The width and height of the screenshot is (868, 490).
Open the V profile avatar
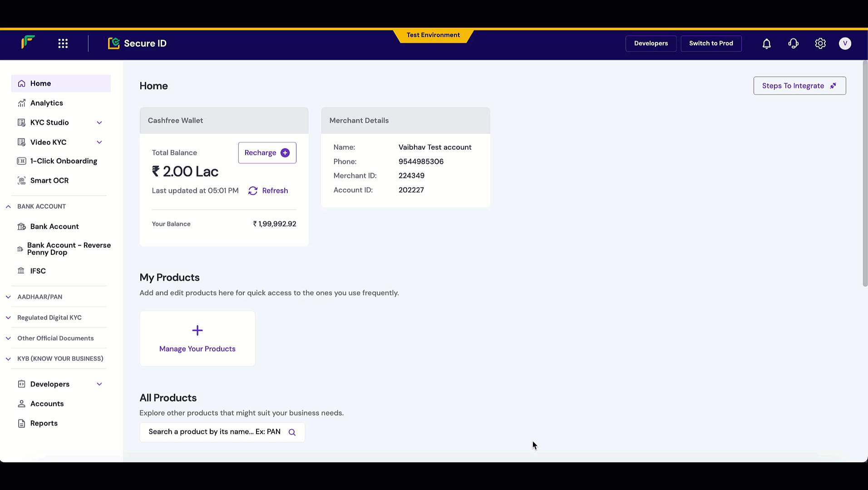pos(845,44)
